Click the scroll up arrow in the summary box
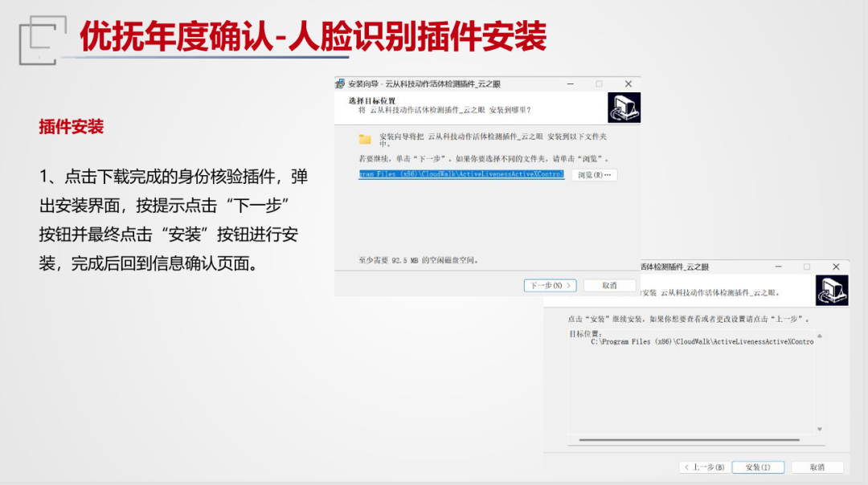This screenshot has width=868, height=485. click(x=820, y=336)
